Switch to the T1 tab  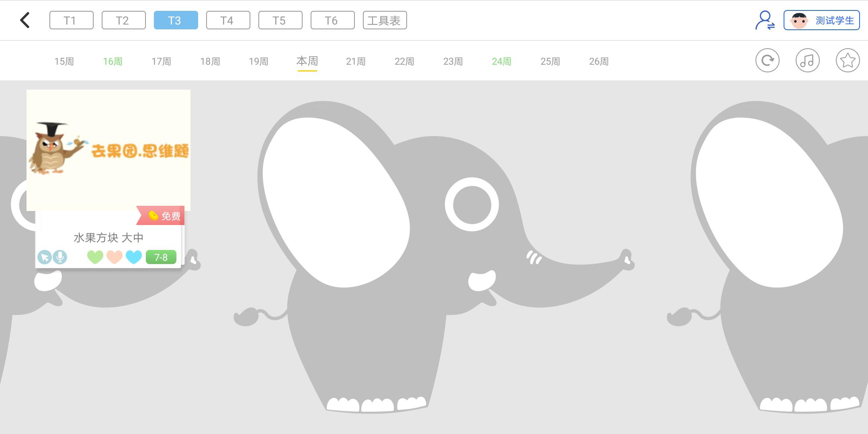tap(71, 20)
